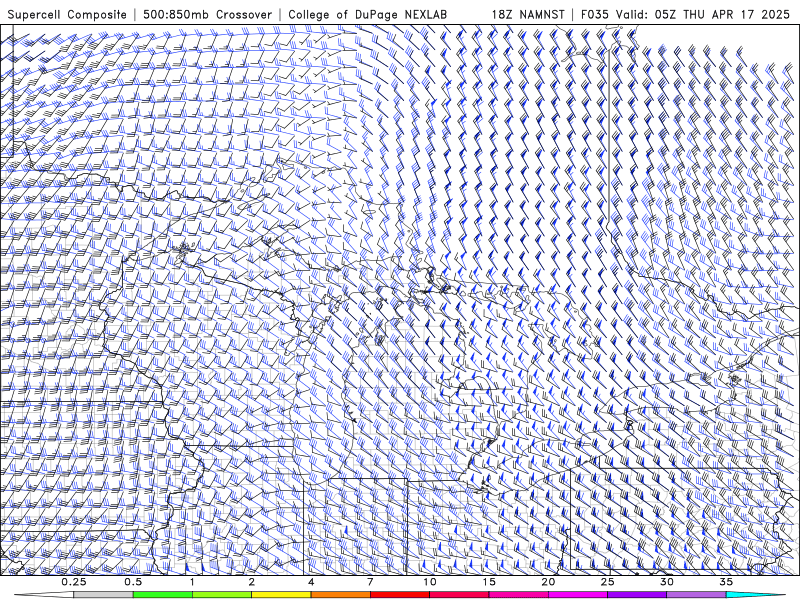This screenshot has width=800, height=600.
Task: Click the red legend swatch between 7 and 10
Action: coord(399,595)
